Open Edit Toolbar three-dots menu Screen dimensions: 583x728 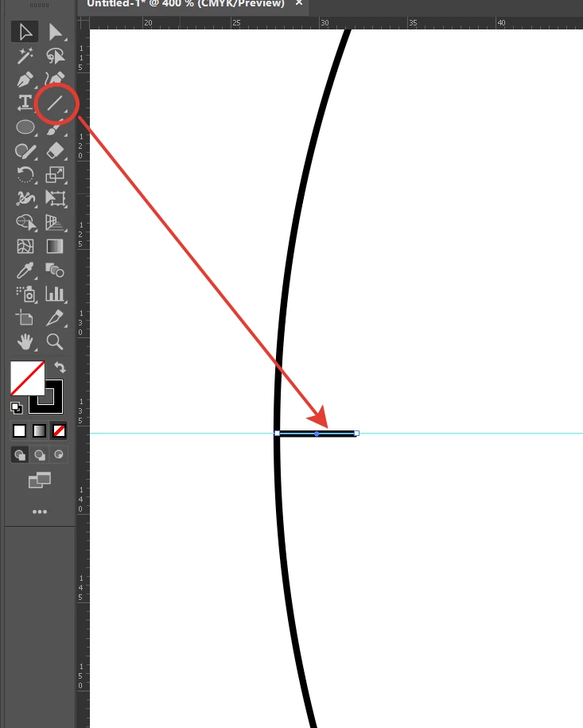point(40,512)
